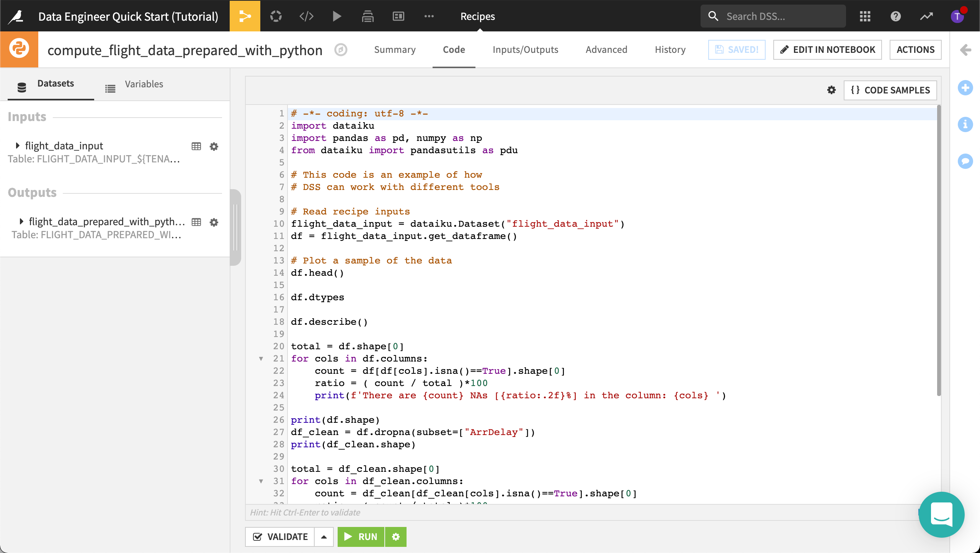Click the settings gear icon for flight_data_input
The image size is (980, 553).
point(216,146)
